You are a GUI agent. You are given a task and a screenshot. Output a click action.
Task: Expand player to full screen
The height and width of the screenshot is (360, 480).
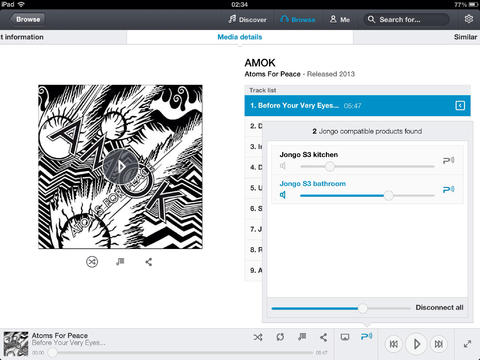[x=467, y=344]
